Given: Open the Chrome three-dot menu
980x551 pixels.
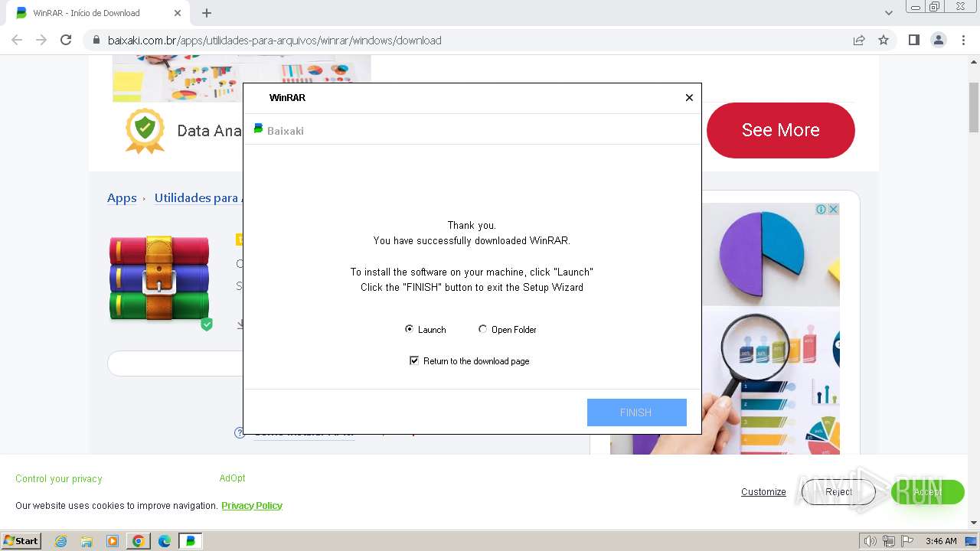Looking at the screenshot, I should (963, 40).
